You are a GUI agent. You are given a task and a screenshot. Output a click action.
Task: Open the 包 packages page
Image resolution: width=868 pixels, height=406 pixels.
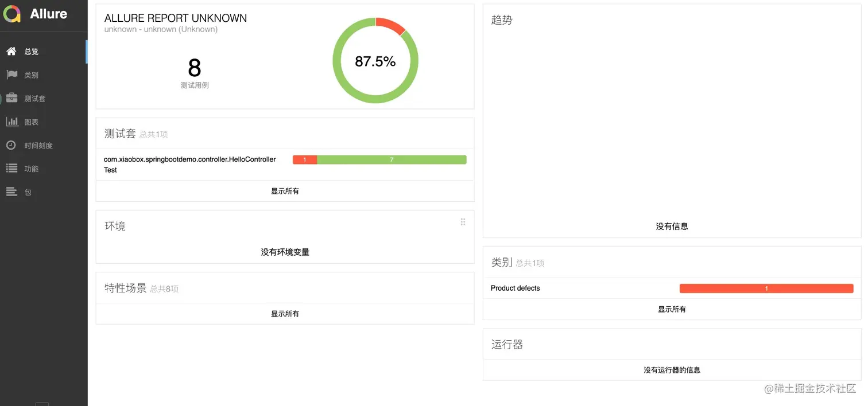(44, 192)
